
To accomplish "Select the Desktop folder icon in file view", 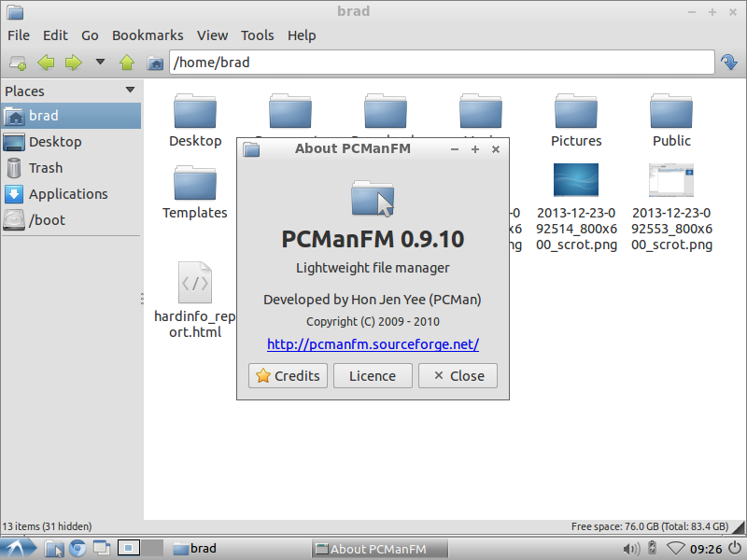I will [195, 111].
